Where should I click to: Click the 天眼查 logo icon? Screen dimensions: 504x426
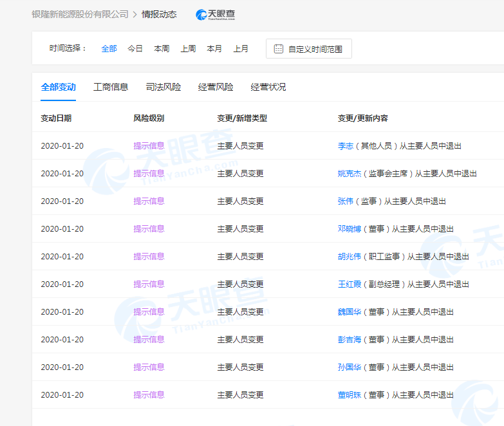point(215,14)
